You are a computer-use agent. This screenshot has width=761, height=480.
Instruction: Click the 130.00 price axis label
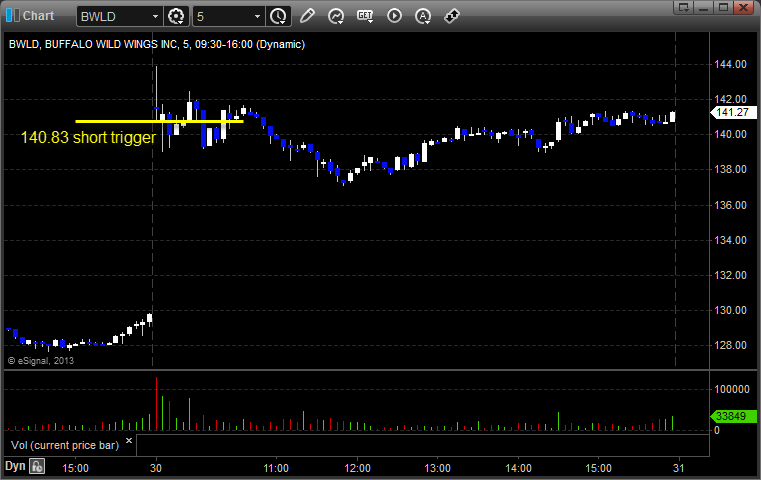(730, 310)
